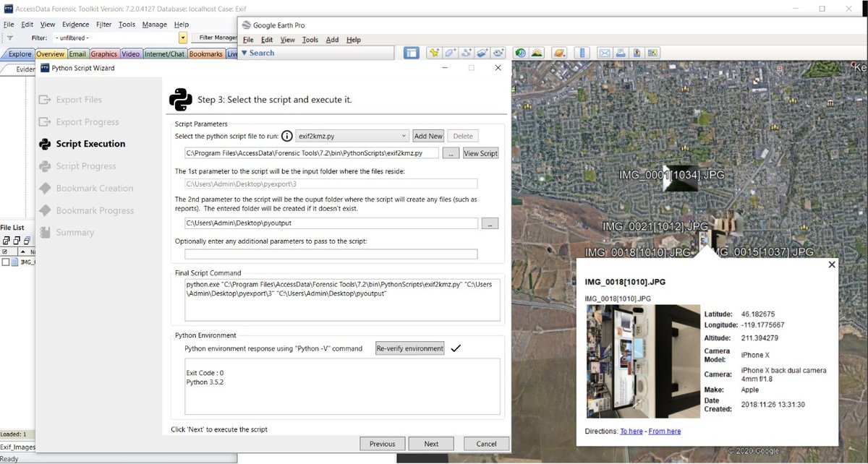The width and height of the screenshot is (868, 464).
Task: Add a path in Google Earth toolbar
Action: (467, 53)
